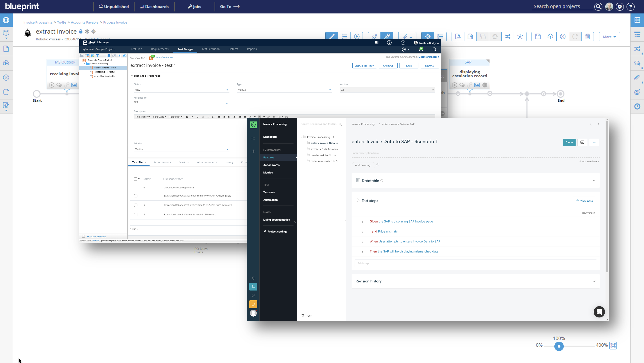
Task: Open the chat bubble widget icon
Action: tap(599, 312)
